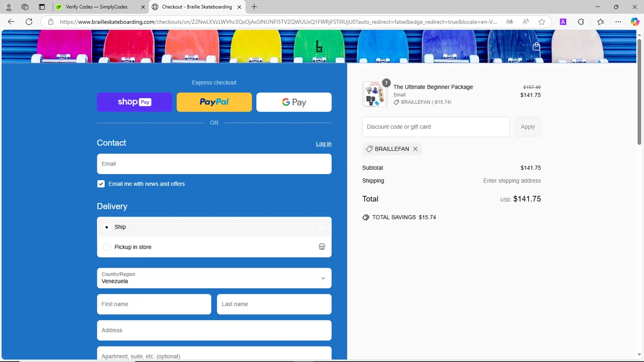Focus the Discount code or gift card field
This screenshot has height=362, width=644.
point(436,127)
